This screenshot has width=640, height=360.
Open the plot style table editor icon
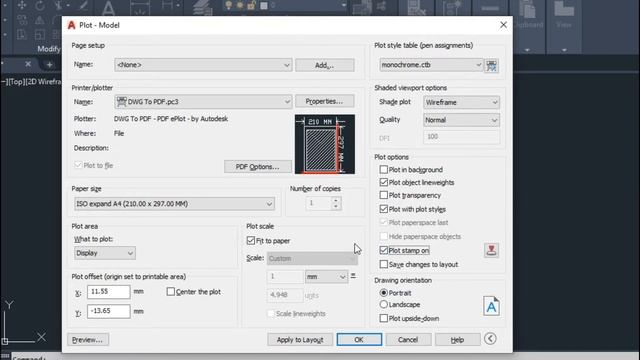tap(491, 65)
